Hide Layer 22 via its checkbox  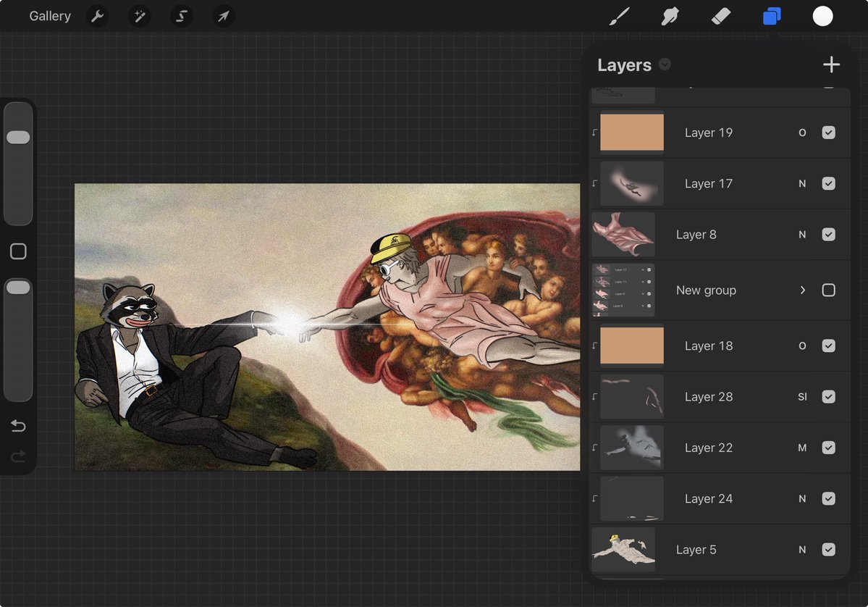point(828,448)
